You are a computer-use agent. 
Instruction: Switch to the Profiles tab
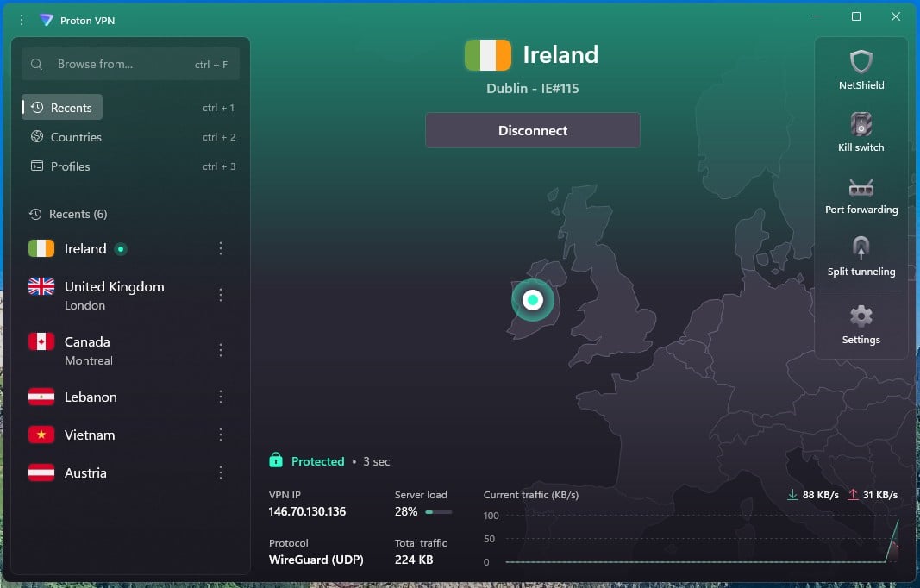(x=60, y=166)
